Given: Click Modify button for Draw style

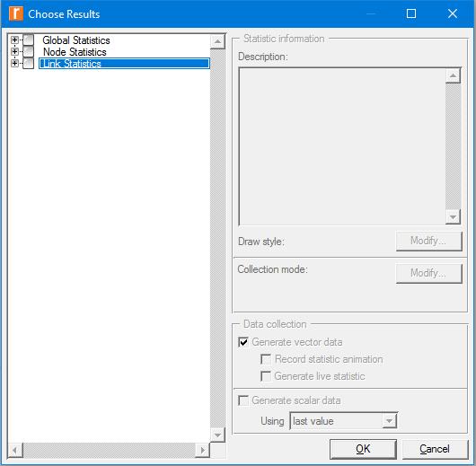Looking at the screenshot, I should point(429,241).
